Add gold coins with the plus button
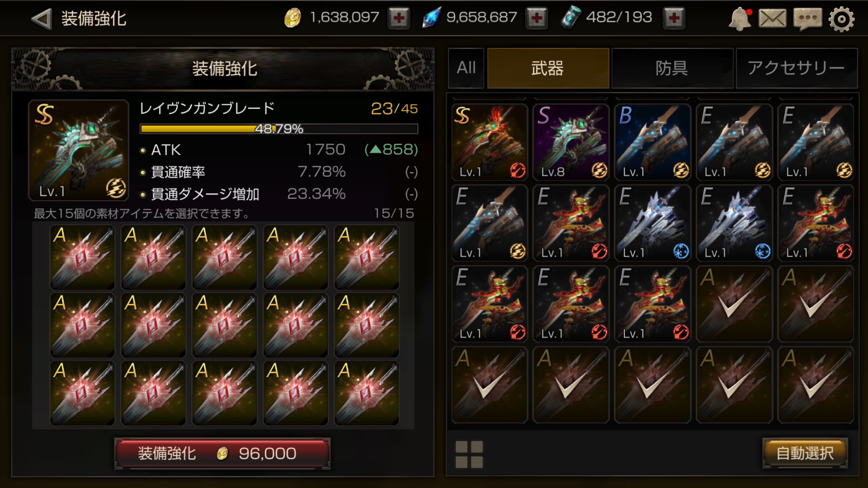 pos(399,18)
